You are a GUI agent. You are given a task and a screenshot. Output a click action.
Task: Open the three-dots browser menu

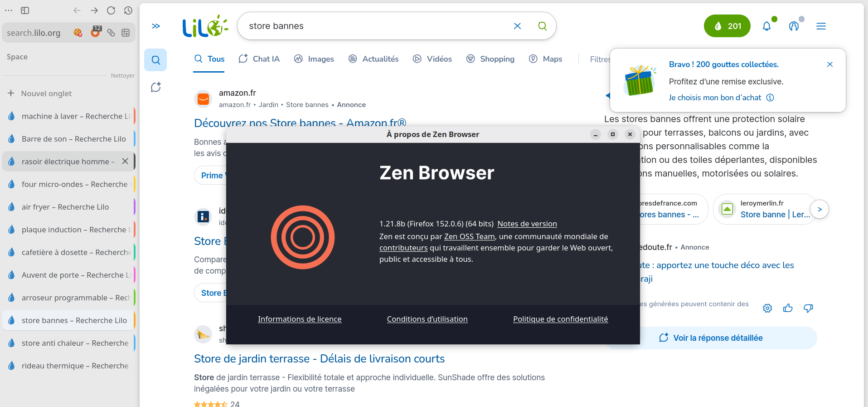pos(9,10)
